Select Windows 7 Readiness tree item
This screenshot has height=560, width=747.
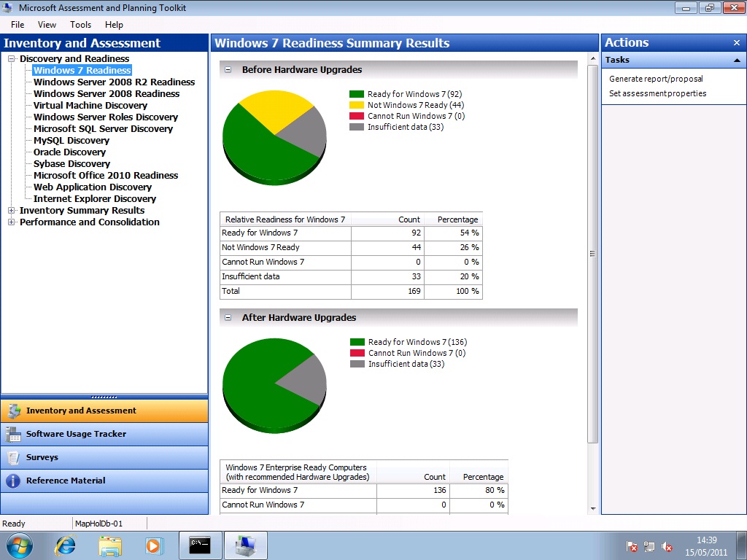[82, 71]
